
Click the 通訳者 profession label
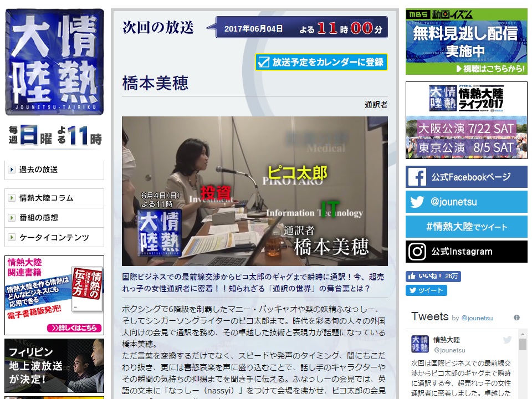coord(376,105)
